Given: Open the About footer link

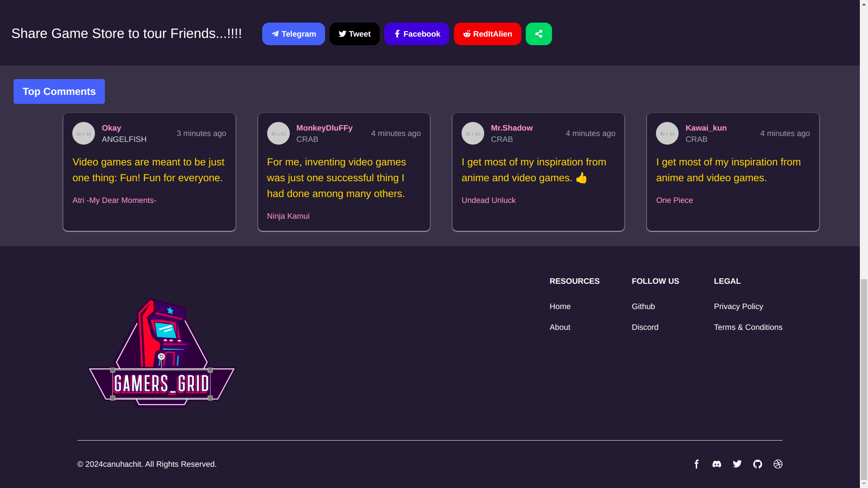Looking at the screenshot, I should pos(560,327).
